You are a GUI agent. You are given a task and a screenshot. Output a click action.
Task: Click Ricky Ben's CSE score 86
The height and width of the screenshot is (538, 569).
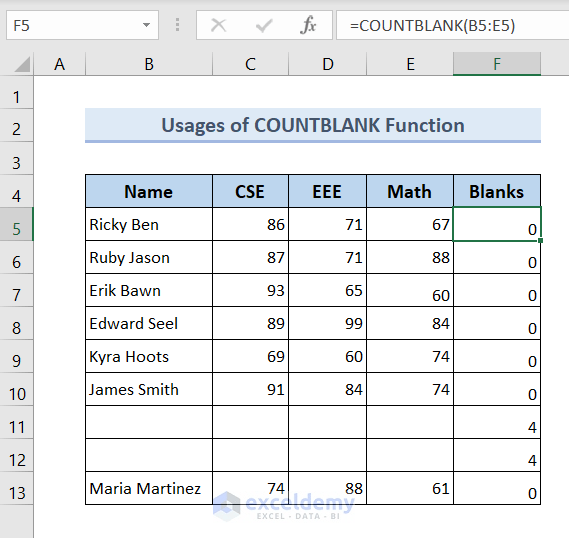pos(250,224)
